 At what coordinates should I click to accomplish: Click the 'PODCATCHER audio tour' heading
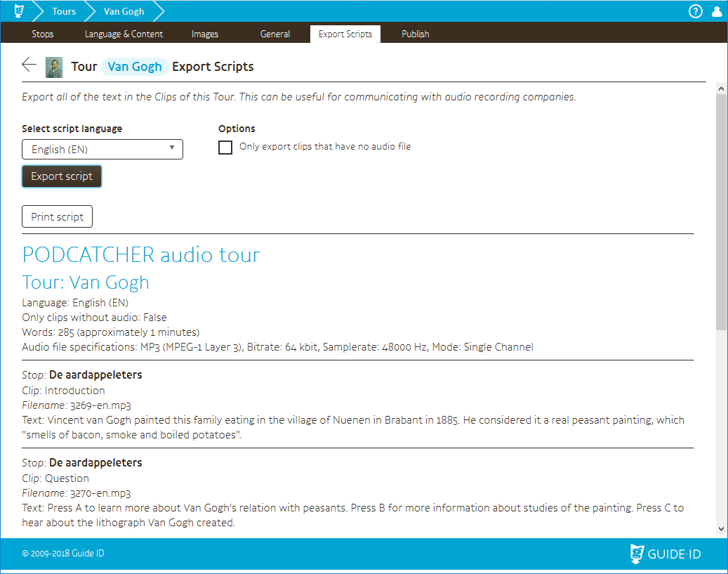coord(141,255)
